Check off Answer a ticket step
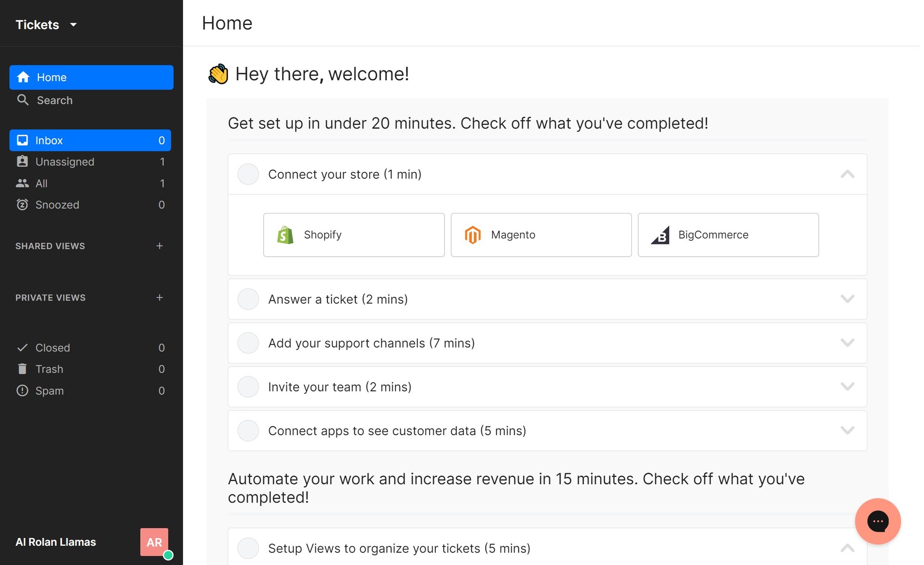 pos(248,299)
